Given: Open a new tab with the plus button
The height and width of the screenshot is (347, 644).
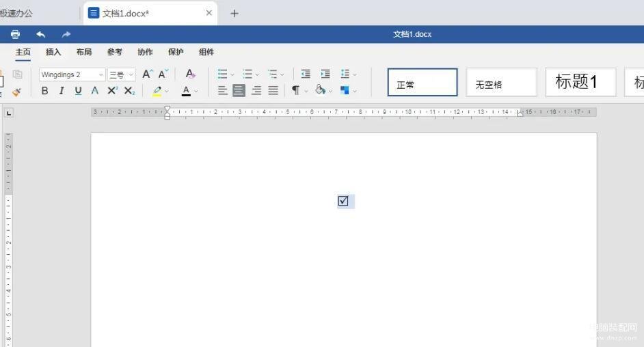Looking at the screenshot, I should (234, 14).
